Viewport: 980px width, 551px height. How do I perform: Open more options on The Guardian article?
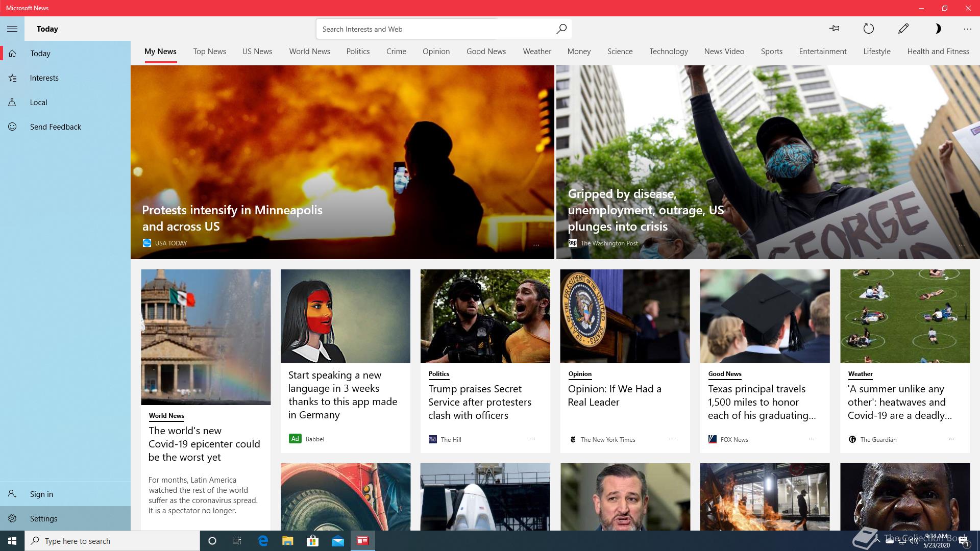click(951, 439)
